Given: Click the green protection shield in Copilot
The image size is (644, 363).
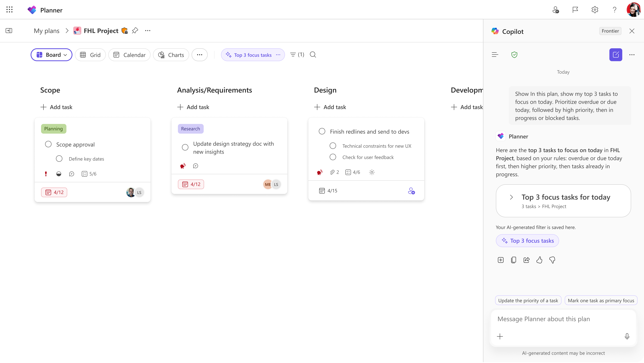Looking at the screenshot, I should tap(514, 55).
